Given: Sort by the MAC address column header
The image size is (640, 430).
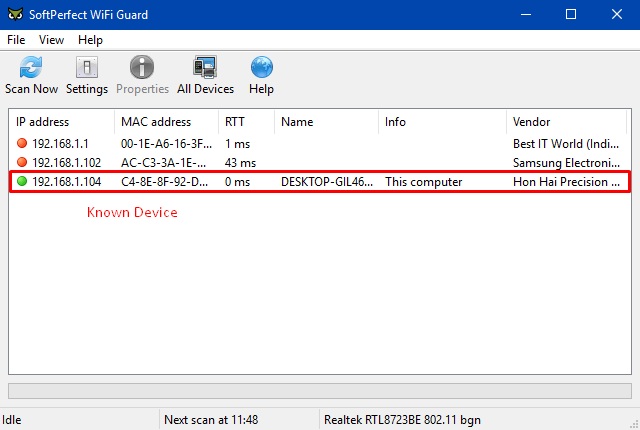Looking at the screenshot, I should point(167,122).
